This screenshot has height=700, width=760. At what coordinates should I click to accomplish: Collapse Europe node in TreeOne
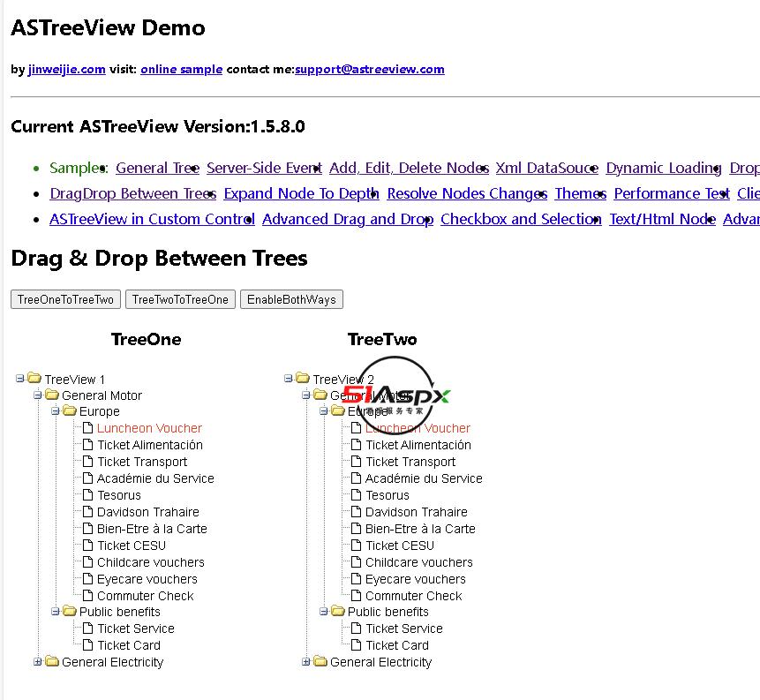point(55,411)
